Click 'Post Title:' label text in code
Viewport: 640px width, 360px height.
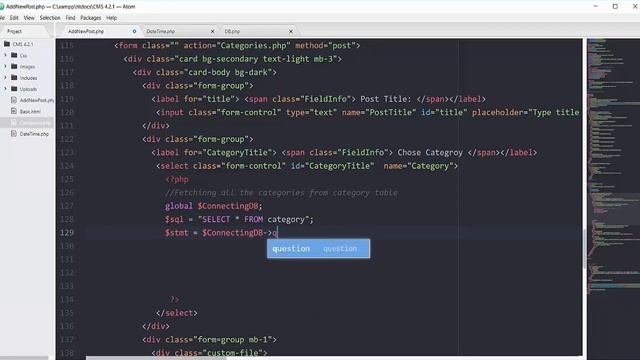386,99
